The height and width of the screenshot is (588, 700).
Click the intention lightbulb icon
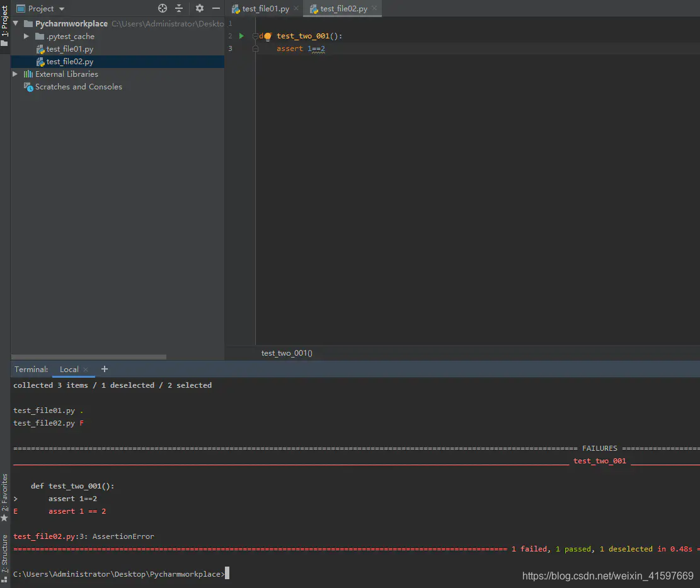pyautogui.click(x=268, y=36)
